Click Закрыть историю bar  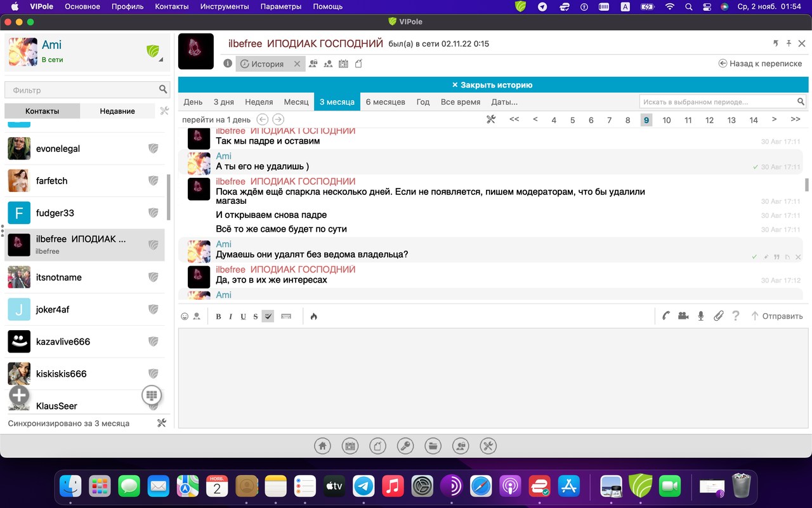492,84
